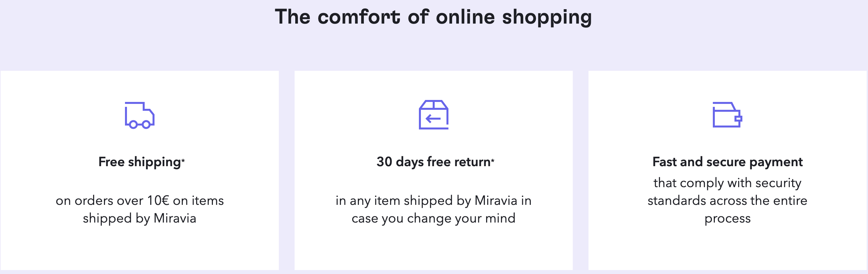Click the "that comply with security" line

pyautogui.click(x=727, y=183)
